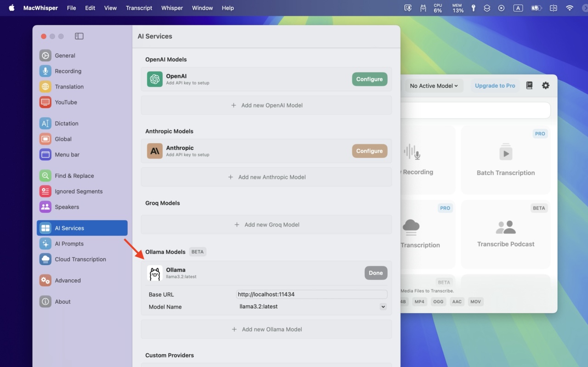Click the Transcribe Podcast people icon
Viewport: 588px width, 367px height.
[x=506, y=227]
